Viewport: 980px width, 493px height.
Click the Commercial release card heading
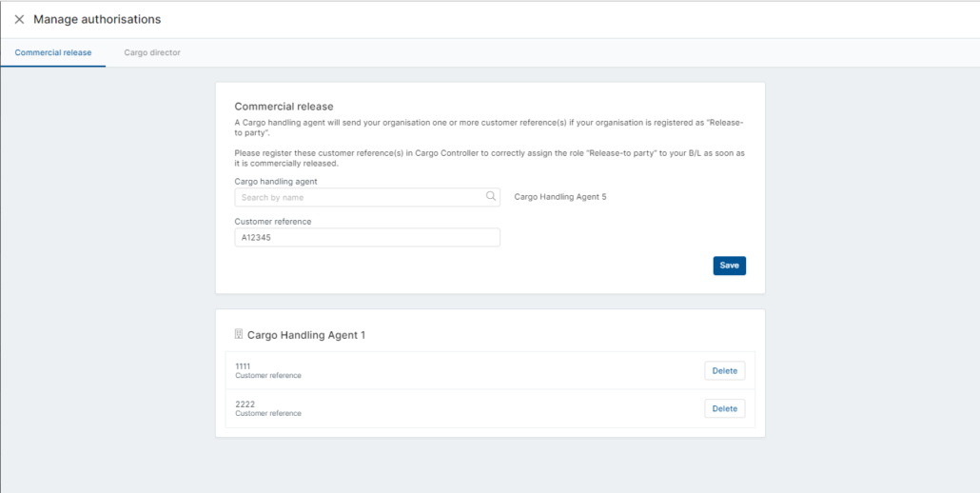pos(284,107)
